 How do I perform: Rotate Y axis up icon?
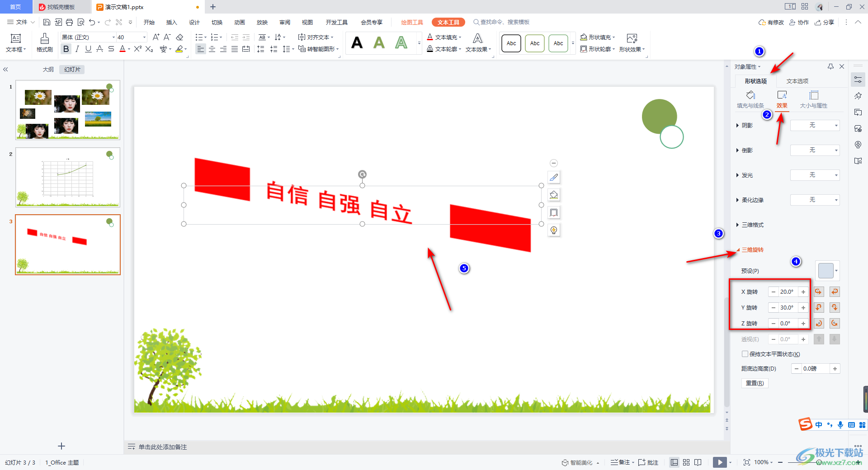coord(819,308)
